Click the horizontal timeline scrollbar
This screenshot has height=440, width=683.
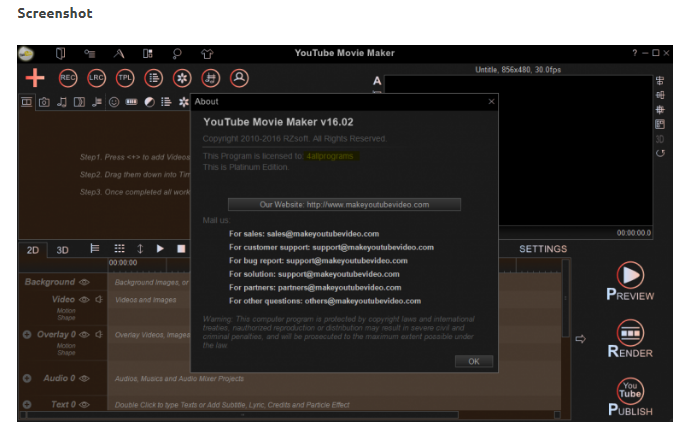(242, 415)
